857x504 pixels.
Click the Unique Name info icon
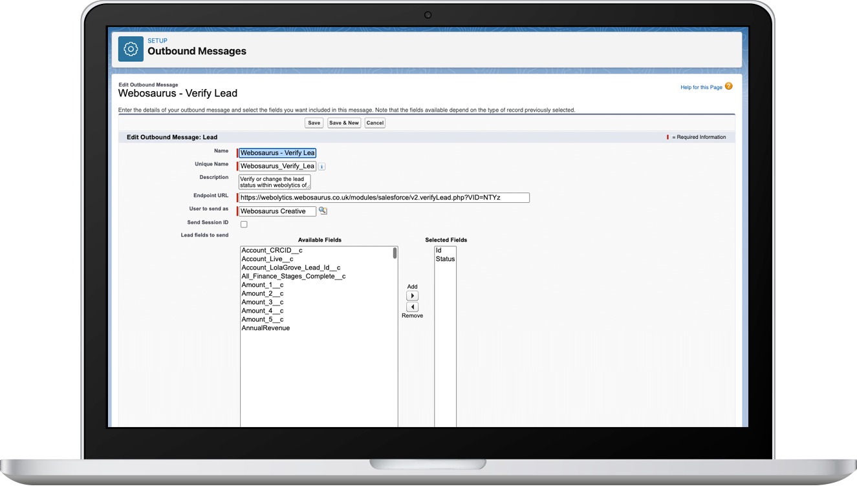pos(322,167)
